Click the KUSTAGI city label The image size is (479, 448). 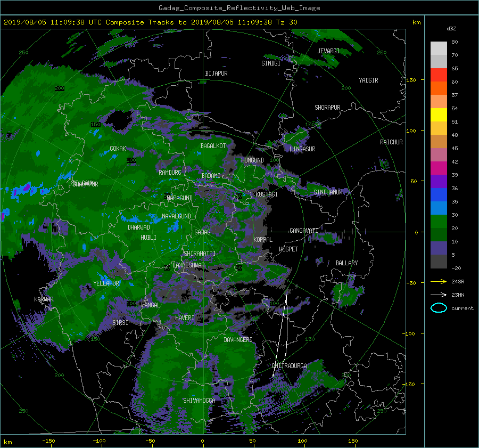tap(267, 194)
